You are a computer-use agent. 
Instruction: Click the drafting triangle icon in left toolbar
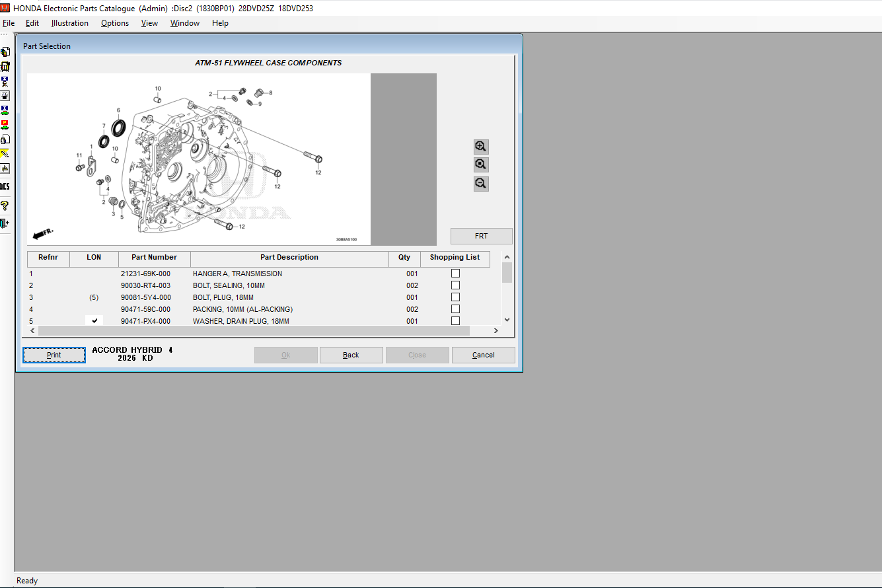coord(5,168)
